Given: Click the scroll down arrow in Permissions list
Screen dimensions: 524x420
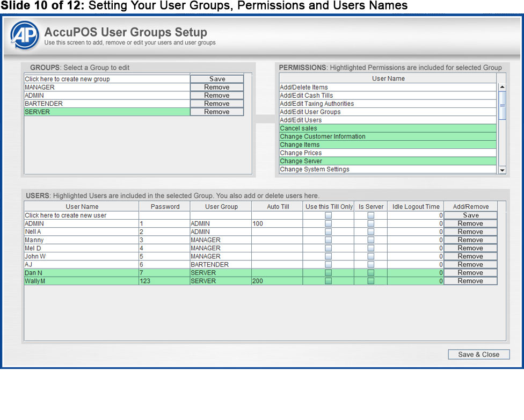Looking at the screenshot, I should point(502,170).
